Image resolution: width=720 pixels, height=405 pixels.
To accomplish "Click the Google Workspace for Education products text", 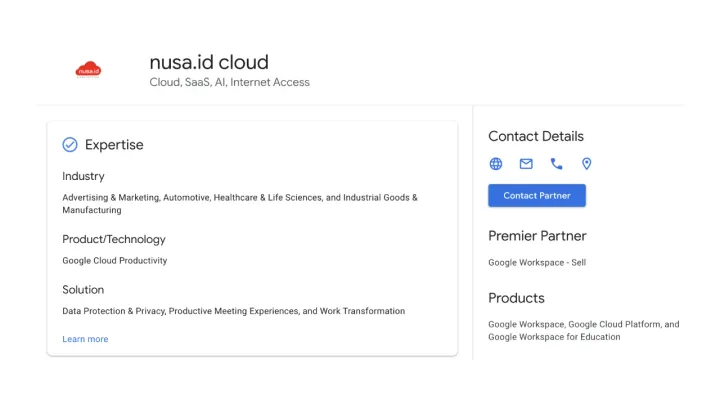I will pos(584,331).
